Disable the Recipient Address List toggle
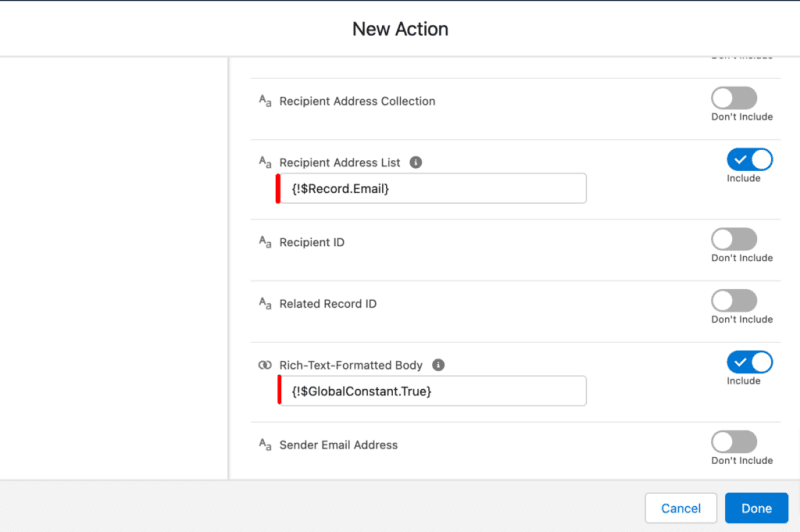 click(x=749, y=159)
